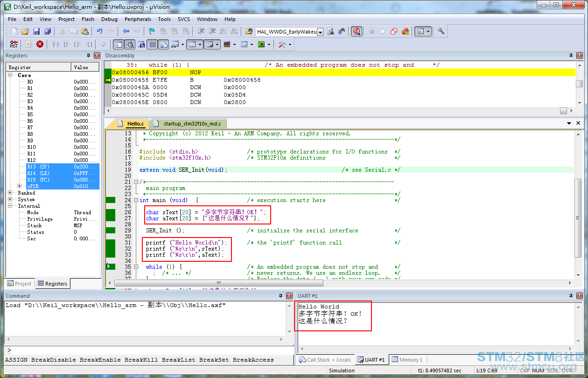Toggle Start/Stop Debug Session button
588x378 pixels.
coord(356,31)
